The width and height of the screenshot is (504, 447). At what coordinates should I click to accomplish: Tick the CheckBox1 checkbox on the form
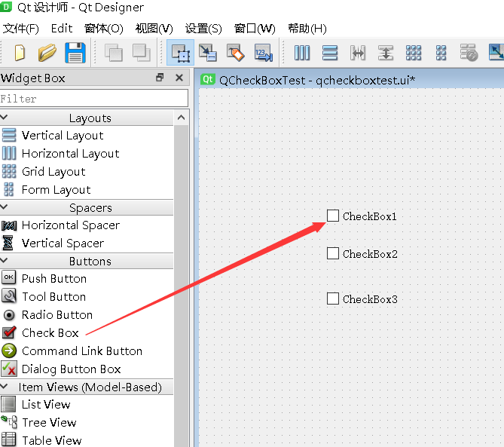pos(333,216)
